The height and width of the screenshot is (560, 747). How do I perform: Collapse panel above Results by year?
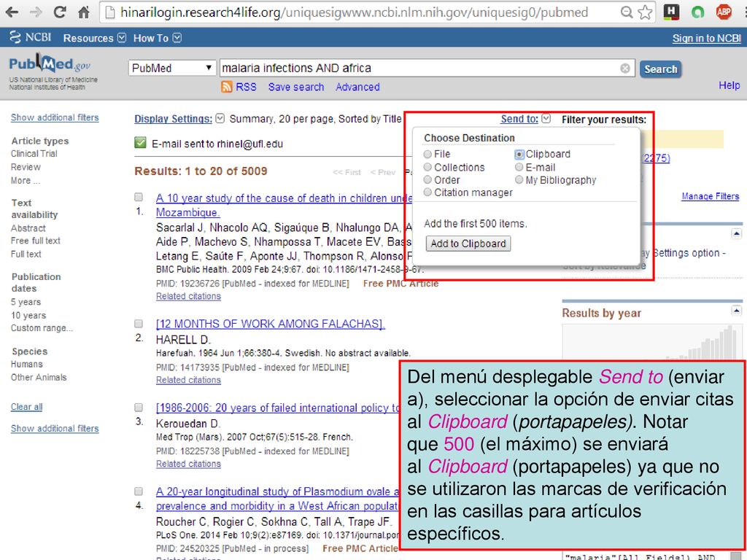point(737,233)
